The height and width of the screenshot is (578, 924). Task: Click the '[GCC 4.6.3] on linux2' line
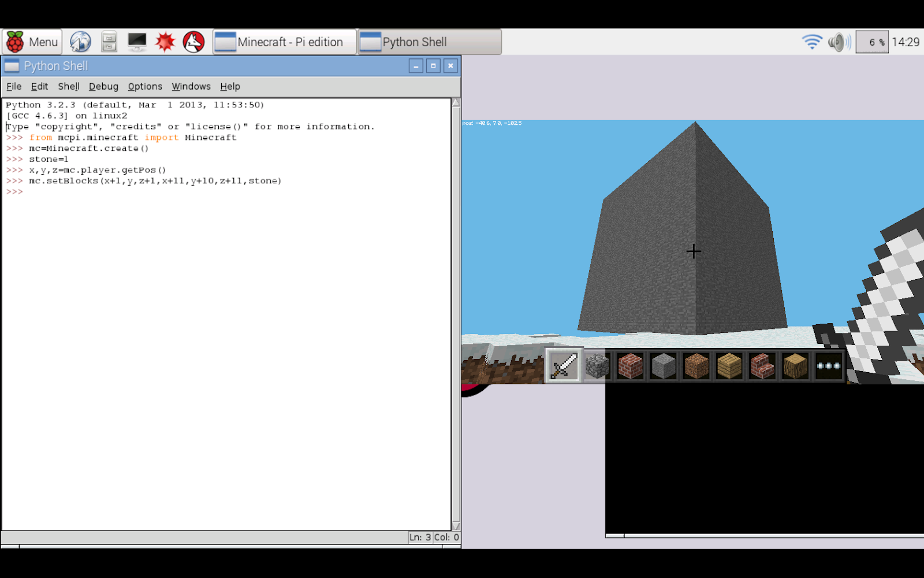(x=66, y=116)
